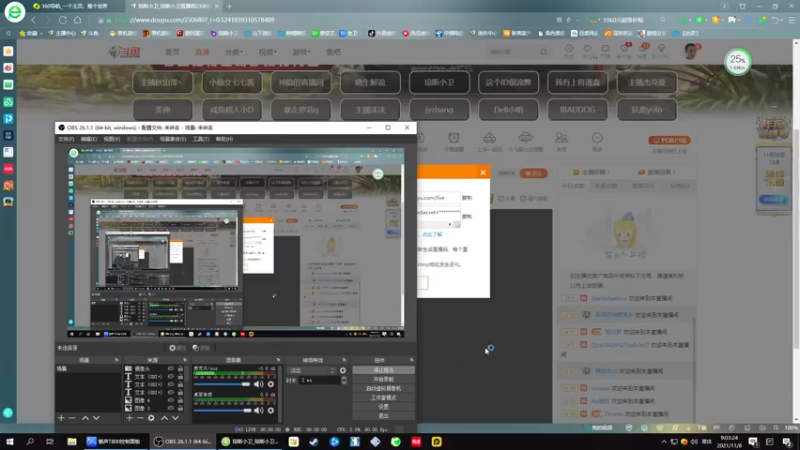Expand the 游戏 dropdown in Douyu navigation
Screen dimensions: 800x450
(x=302, y=52)
